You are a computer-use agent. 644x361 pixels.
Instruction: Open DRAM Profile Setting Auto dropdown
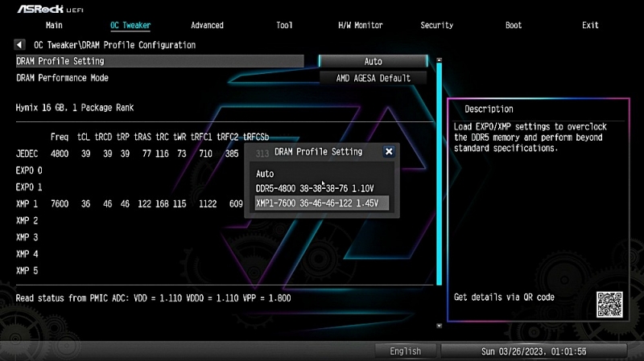[373, 61]
